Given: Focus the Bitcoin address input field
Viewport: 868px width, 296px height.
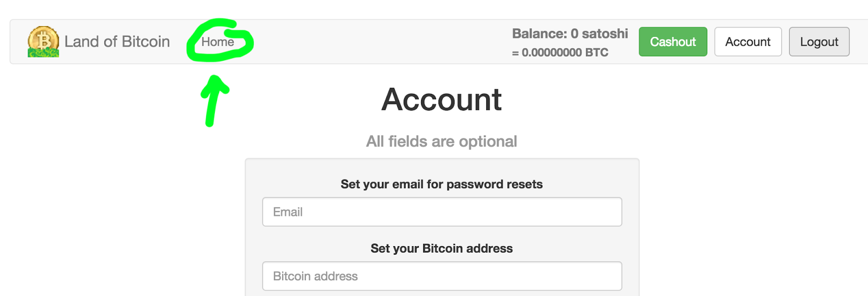Looking at the screenshot, I should [x=442, y=276].
